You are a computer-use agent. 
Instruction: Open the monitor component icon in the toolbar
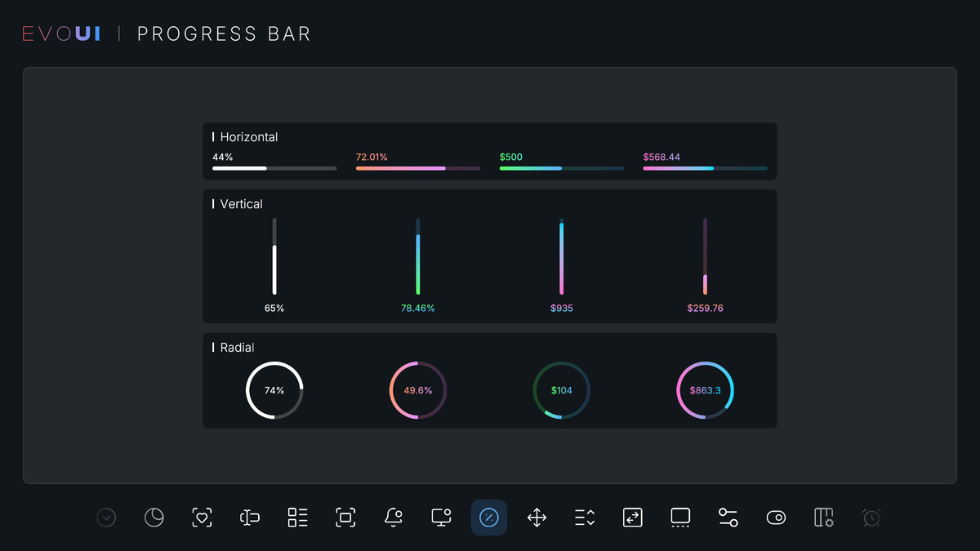pos(440,518)
